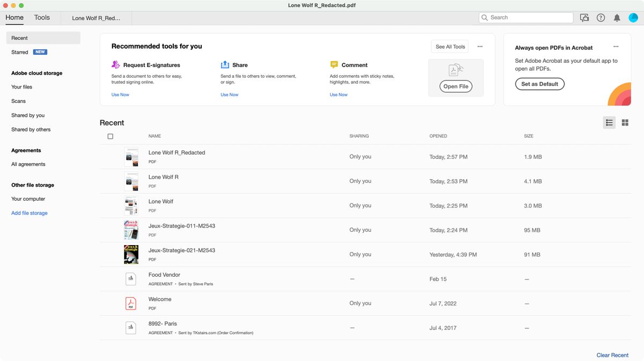This screenshot has width=644, height=361.
Task: Clear the Recent files list
Action: tap(612, 355)
